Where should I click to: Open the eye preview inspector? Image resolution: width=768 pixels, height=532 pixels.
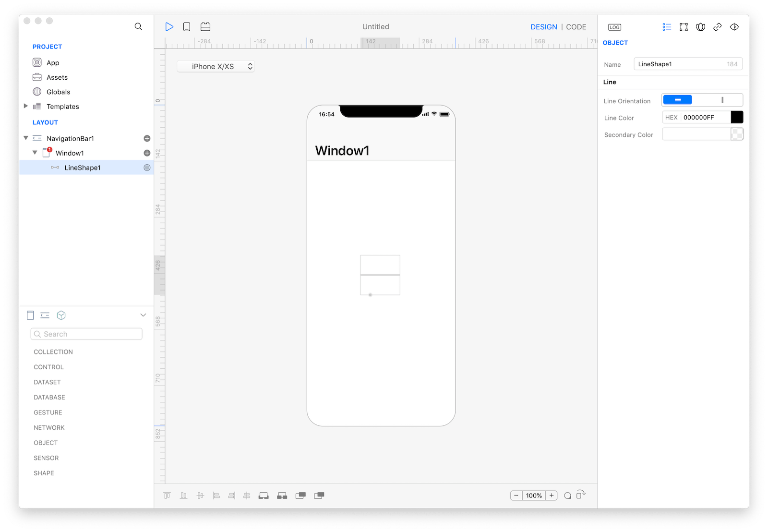[x=734, y=27]
